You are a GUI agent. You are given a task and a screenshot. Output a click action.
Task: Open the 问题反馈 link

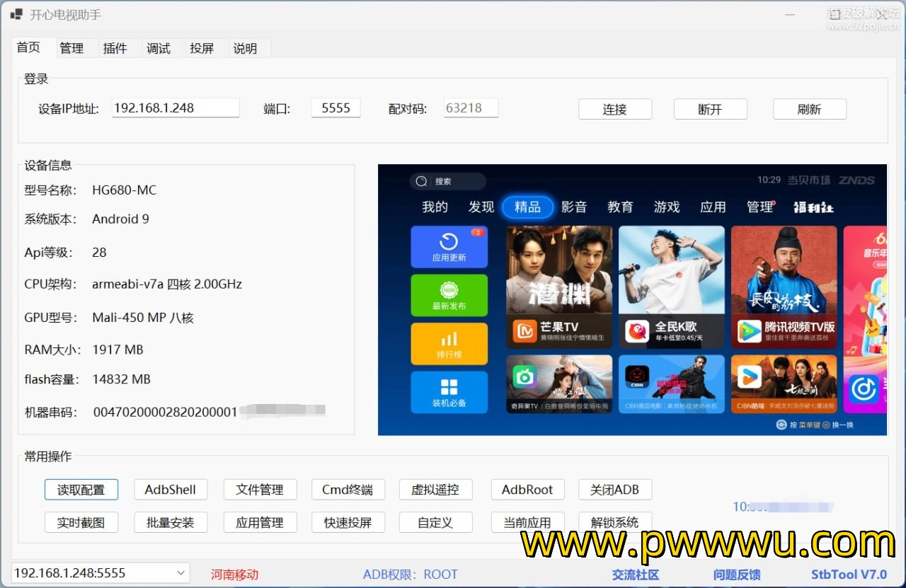click(737, 575)
